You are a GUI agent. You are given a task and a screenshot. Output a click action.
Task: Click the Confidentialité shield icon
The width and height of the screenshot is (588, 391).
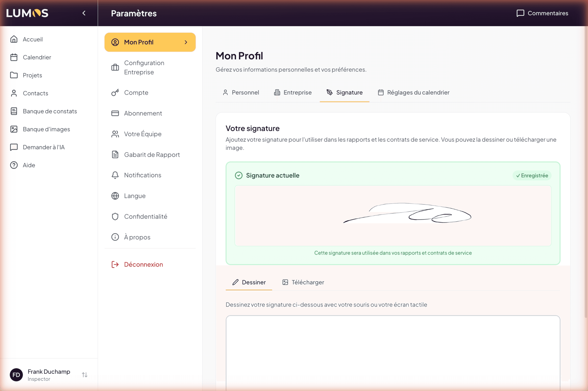click(x=115, y=217)
